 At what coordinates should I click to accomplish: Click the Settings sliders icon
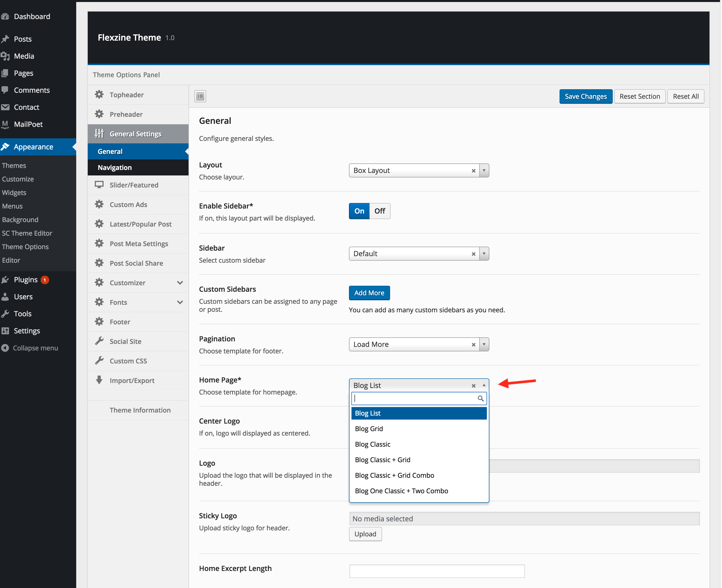[5, 331]
